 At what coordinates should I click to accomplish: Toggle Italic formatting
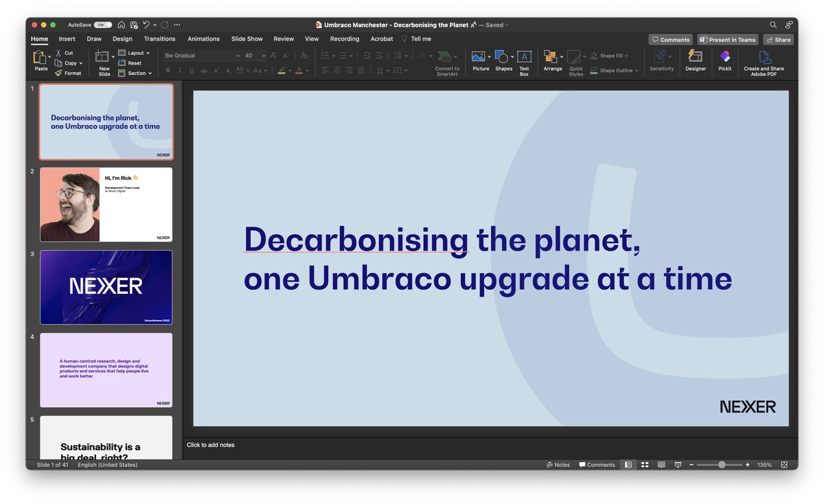pyautogui.click(x=180, y=70)
